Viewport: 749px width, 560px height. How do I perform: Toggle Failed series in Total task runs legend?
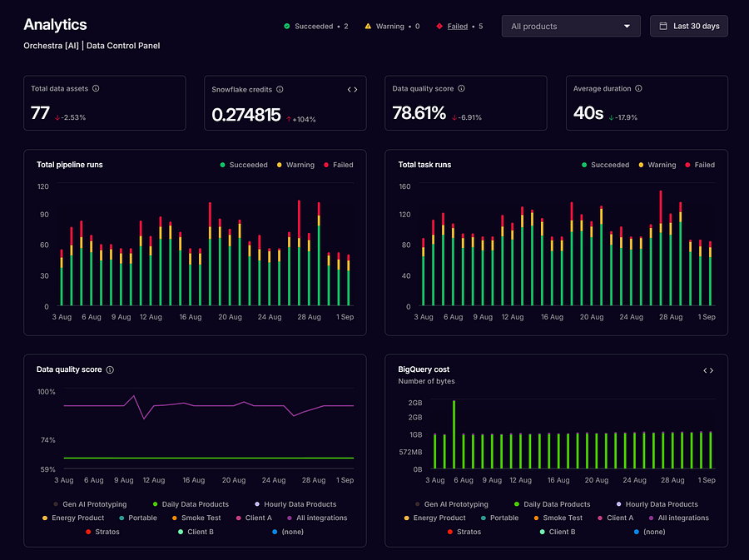click(700, 165)
